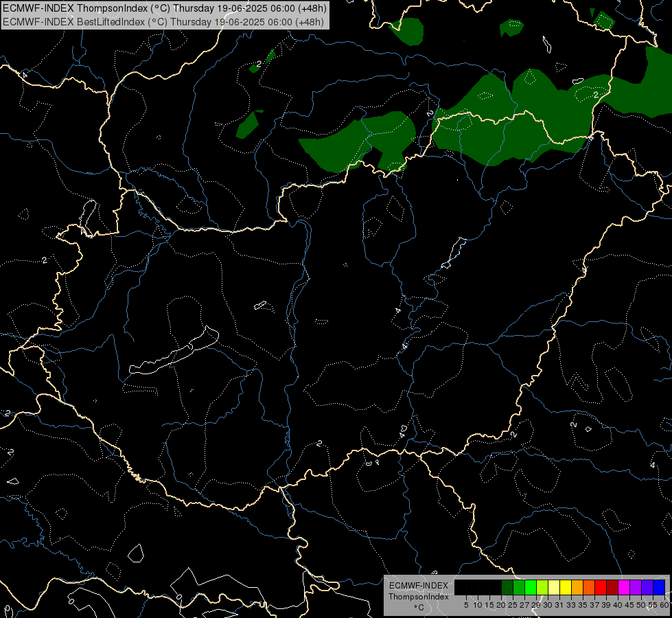Select the bright yellow 31–33 legend swatch
Viewport: 672px width, 618px height.
pos(566,587)
